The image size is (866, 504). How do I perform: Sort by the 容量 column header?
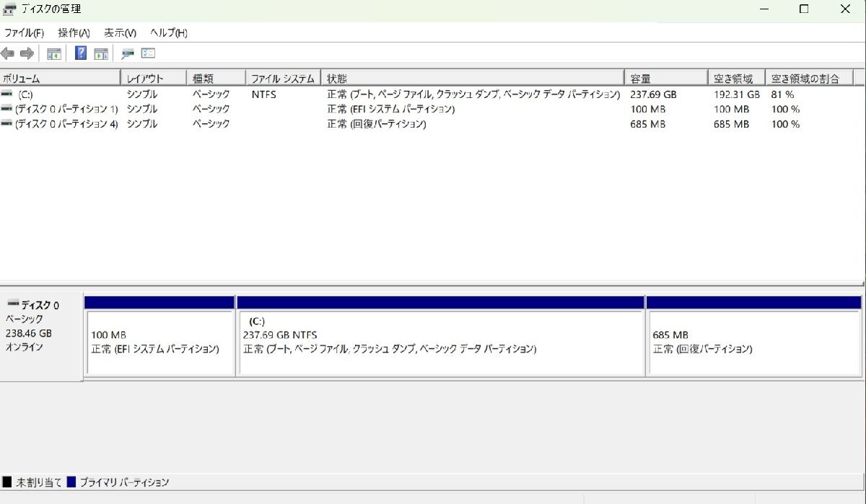tap(666, 79)
